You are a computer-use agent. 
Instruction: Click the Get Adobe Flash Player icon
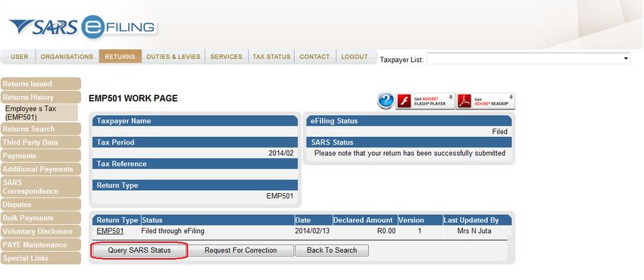(425, 101)
